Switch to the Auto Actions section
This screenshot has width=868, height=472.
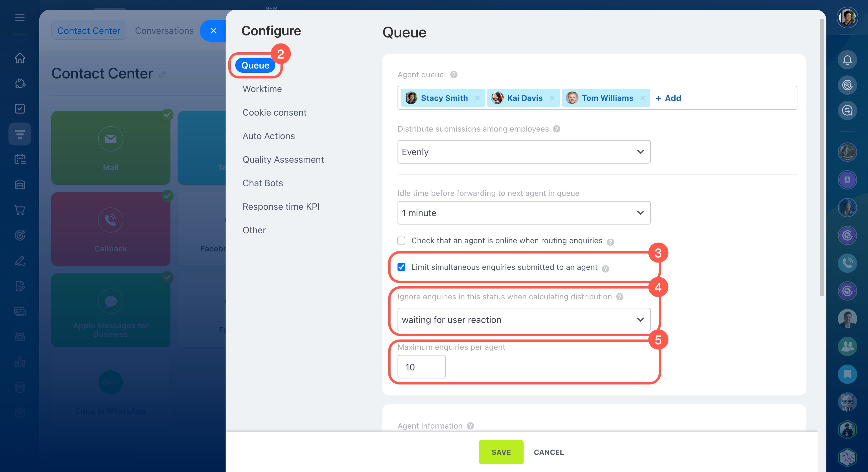[x=268, y=136]
